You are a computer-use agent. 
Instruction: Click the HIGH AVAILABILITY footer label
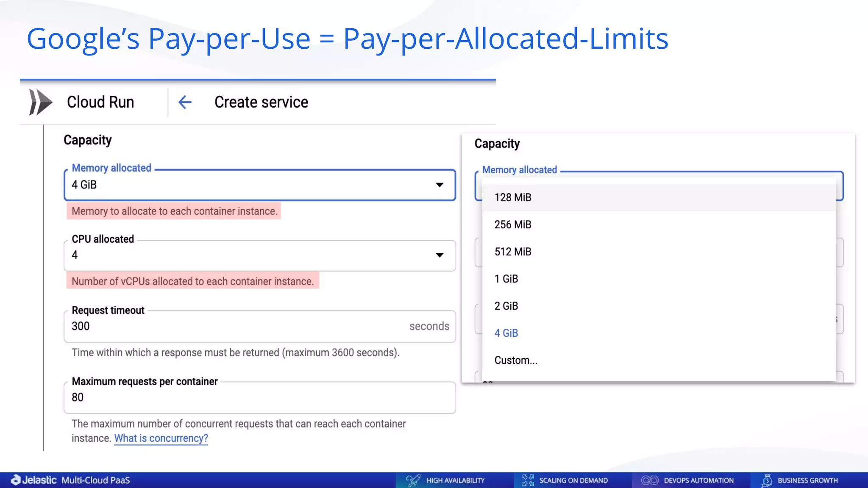(455, 480)
